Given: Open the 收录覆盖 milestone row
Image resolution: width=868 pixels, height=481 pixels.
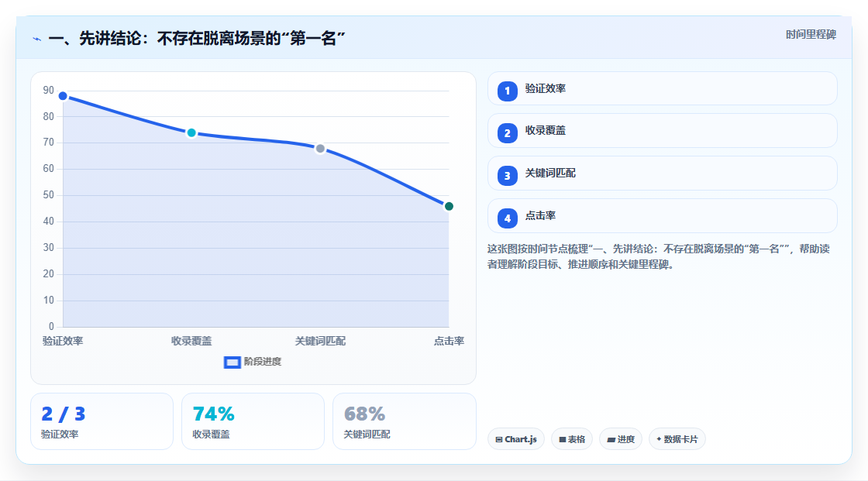Looking at the screenshot, I should coord(662,131).
